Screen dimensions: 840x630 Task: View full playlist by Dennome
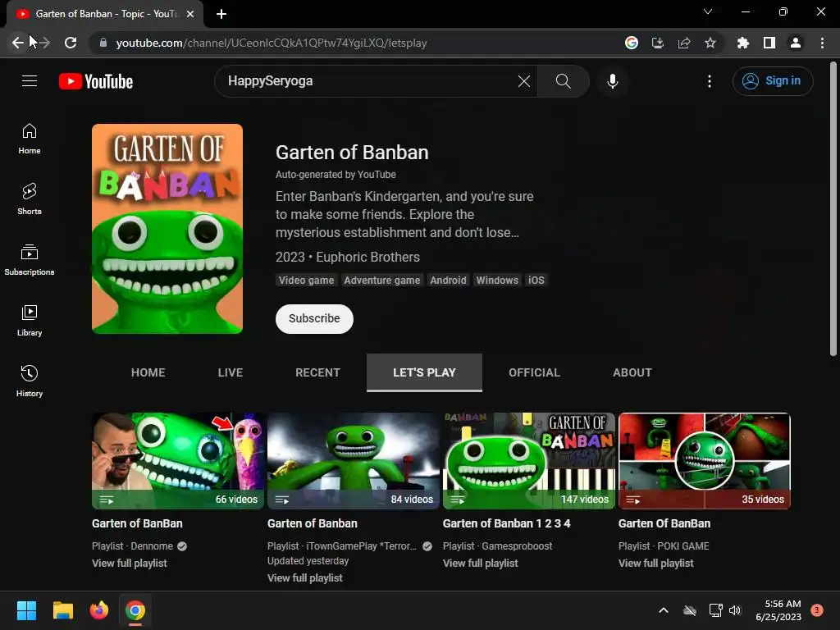pos(129,563)
